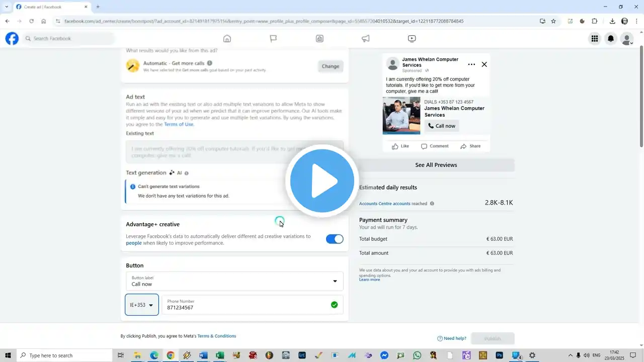Open the Chrome tab search dropdown
644x362 pixels.
click(x=7, y=7)
